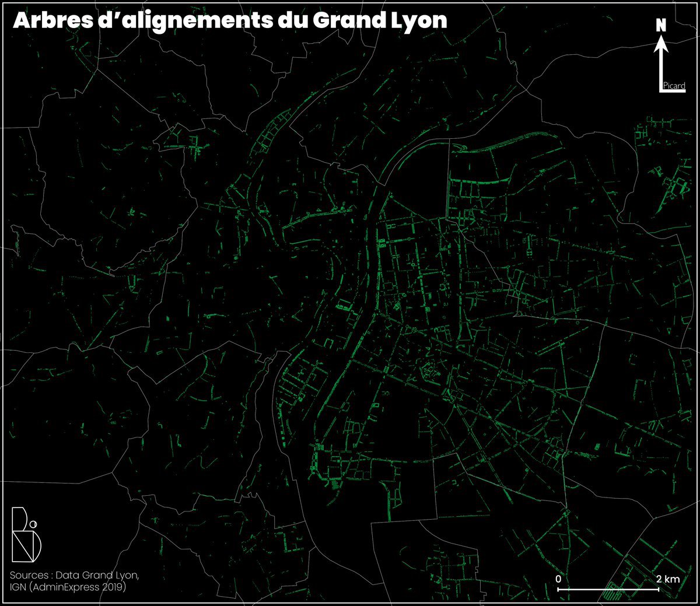Click the letter N above the arrow
The width and height of the screenshot is (700, 606).
point(661,26)
